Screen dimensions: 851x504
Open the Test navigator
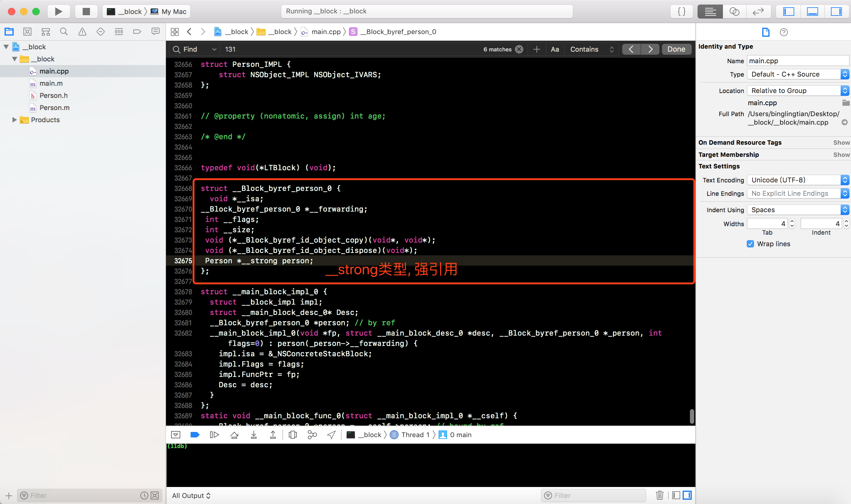(x=101, y=32)
